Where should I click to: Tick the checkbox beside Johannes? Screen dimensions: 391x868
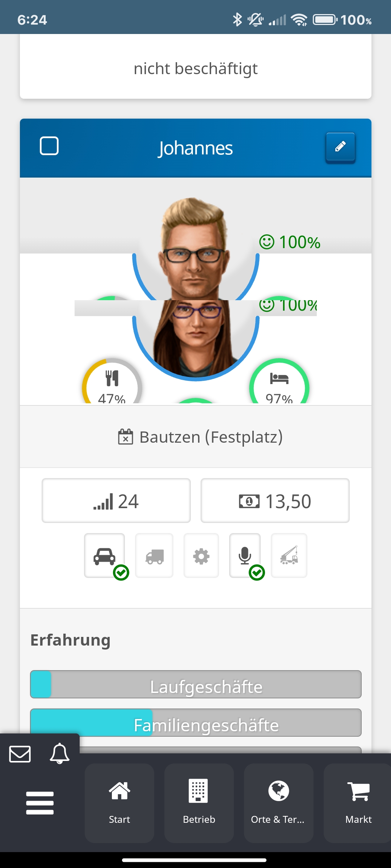pyautogui.click(x=49, y=146)
